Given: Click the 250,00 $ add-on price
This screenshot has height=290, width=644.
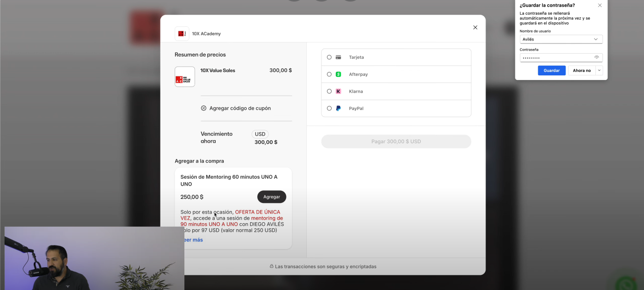Looking at the screenshot, I should pos(192,197).
